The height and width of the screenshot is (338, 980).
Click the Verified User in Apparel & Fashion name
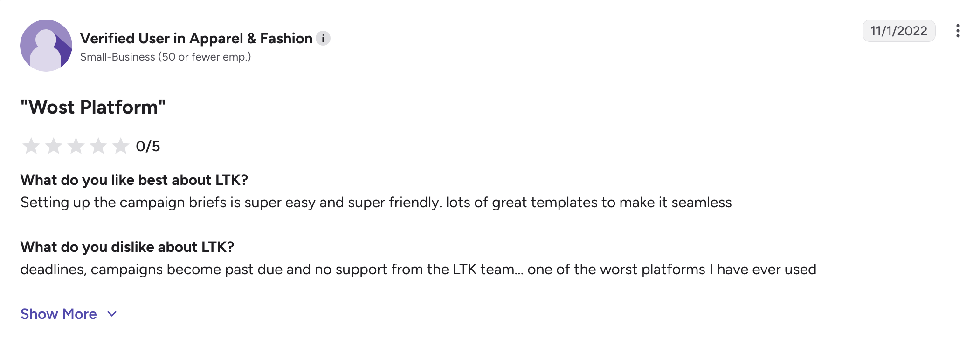pos(196,38)
